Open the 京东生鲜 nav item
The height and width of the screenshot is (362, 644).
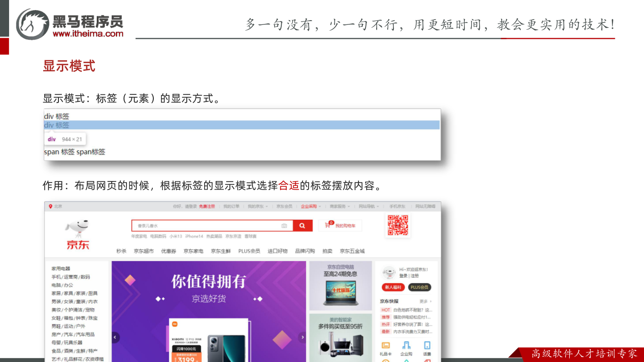point(221,251)
